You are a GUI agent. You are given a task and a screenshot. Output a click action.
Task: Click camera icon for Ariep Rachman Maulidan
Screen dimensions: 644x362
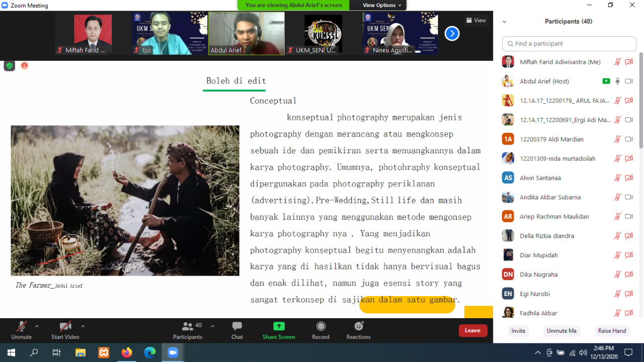pyautogui.click(x=629, y=216)
